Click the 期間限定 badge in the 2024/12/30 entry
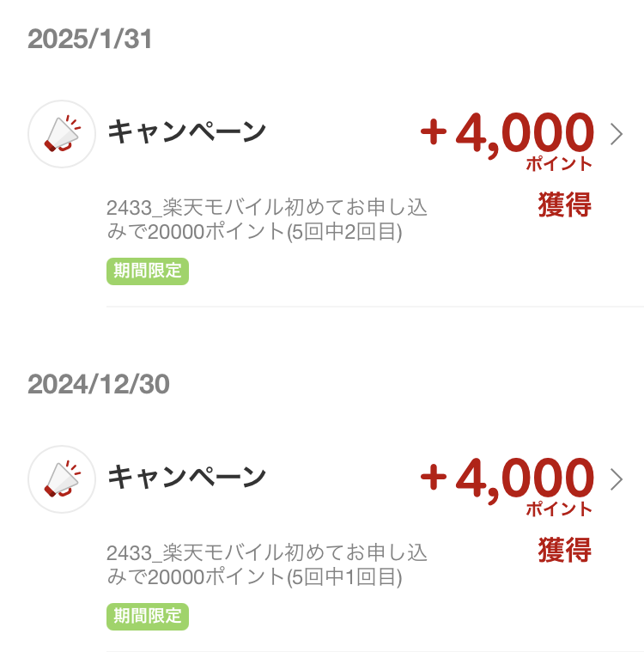 tap(148, 616)
